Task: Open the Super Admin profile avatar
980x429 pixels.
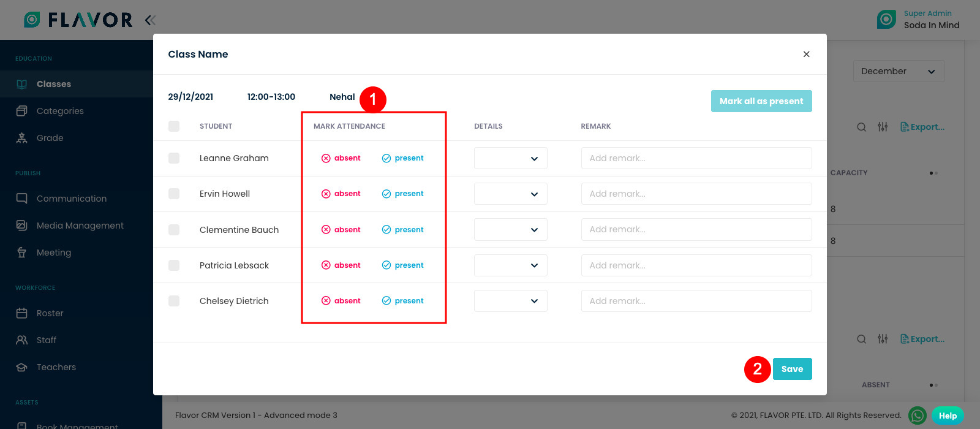Action: point(886,20)
